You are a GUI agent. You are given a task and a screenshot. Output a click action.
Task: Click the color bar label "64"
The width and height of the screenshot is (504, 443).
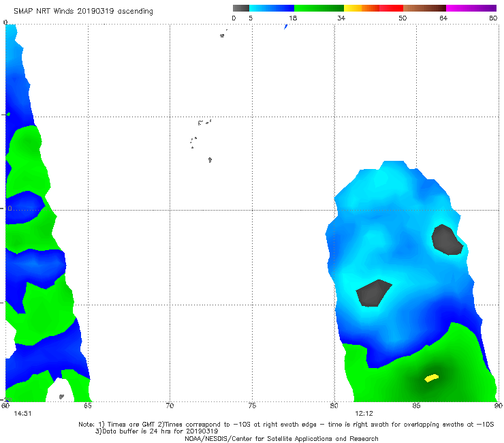point(443,18)
